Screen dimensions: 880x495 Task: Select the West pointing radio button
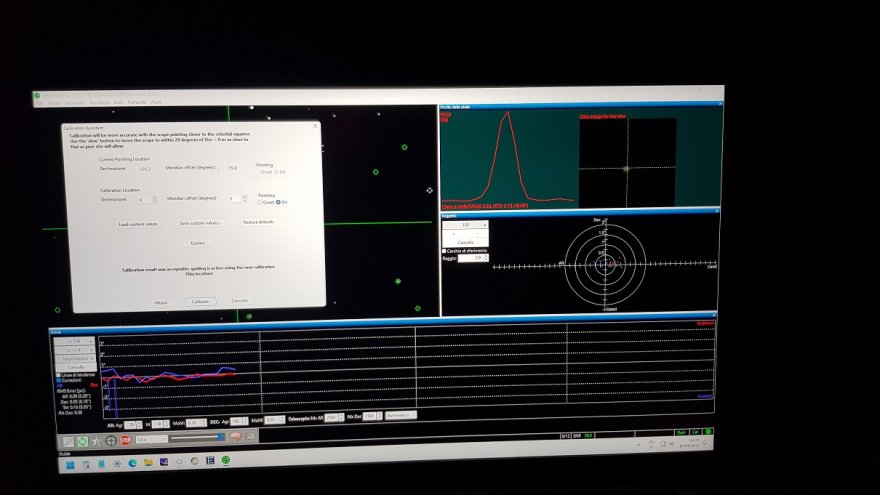click(261, 201)
